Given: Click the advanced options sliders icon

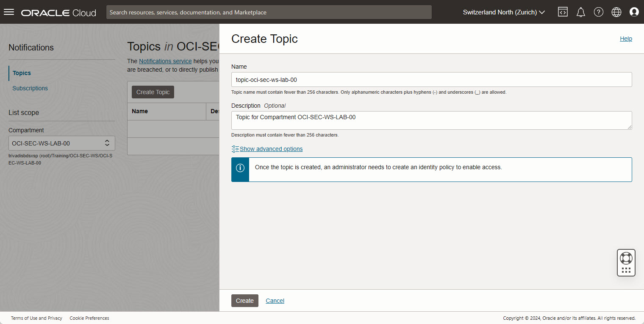Looking at the screenshot, I should coord(235,149).
